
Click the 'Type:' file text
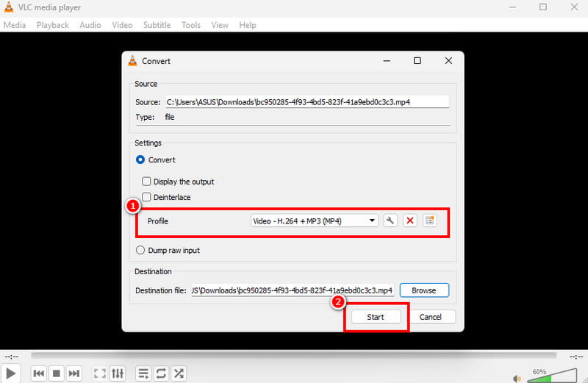170,117
